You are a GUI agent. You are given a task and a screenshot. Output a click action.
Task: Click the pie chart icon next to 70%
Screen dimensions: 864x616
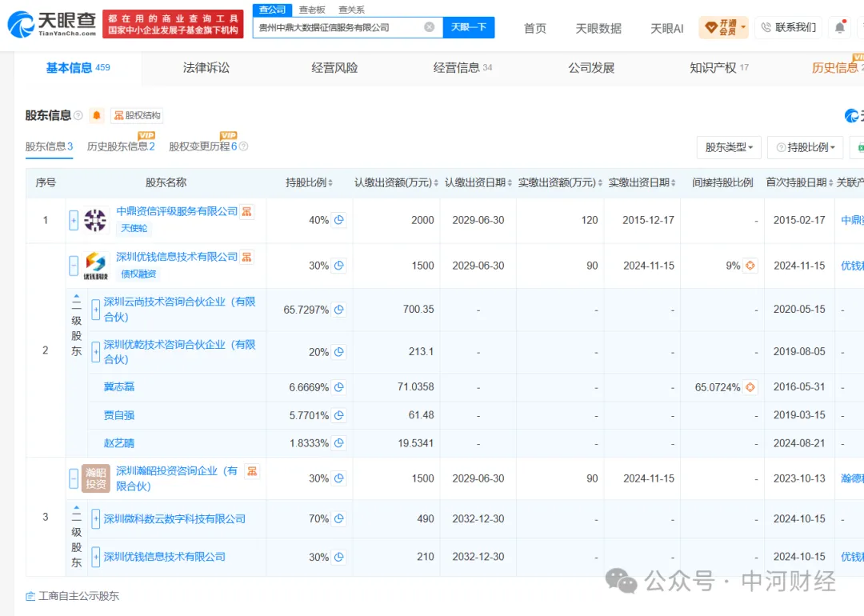click(339, 518)
